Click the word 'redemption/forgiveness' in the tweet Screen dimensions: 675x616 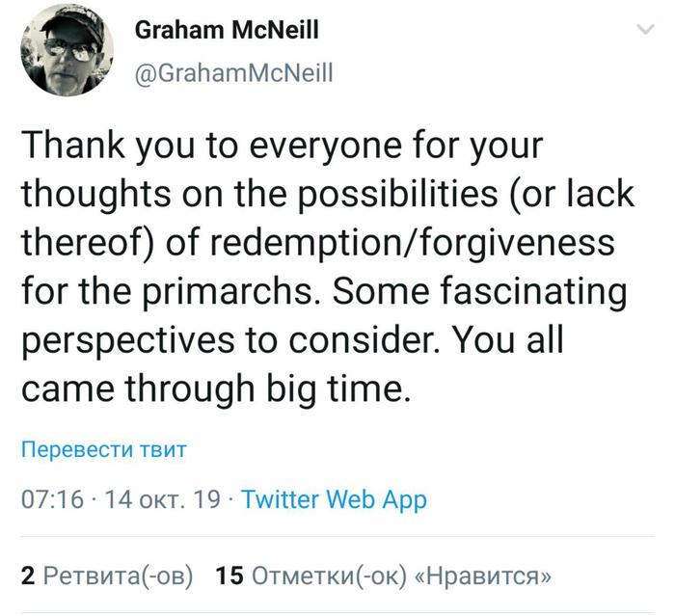pyautogui.click(x=412, y=242)
